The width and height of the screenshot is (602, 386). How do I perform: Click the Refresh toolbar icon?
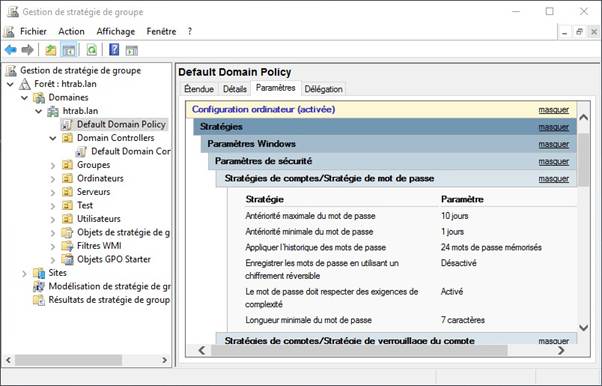point(92,50)
